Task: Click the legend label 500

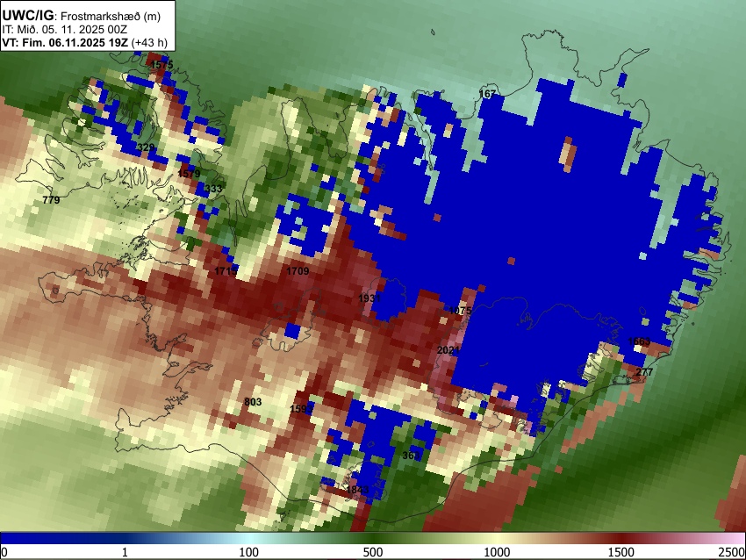Action: [373, 552]
